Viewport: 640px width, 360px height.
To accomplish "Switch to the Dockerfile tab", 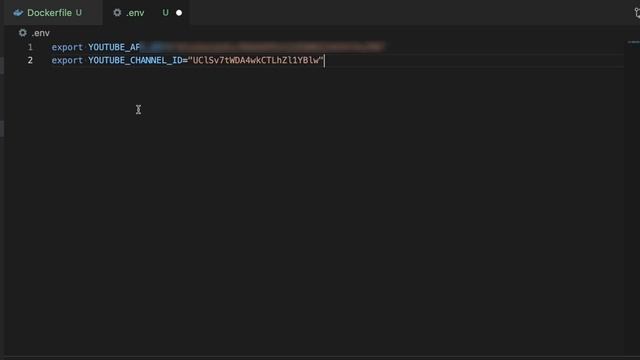I will coord(53,13).
